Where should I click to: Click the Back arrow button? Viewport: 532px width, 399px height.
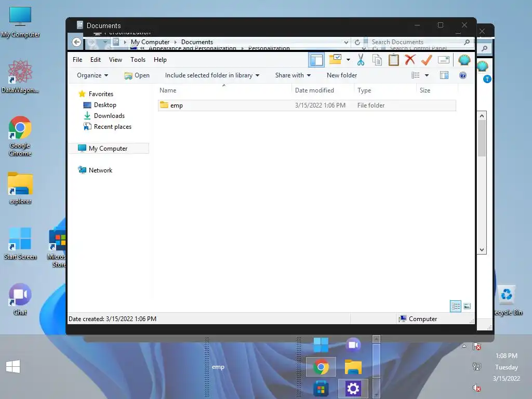(x=77, y=42)
